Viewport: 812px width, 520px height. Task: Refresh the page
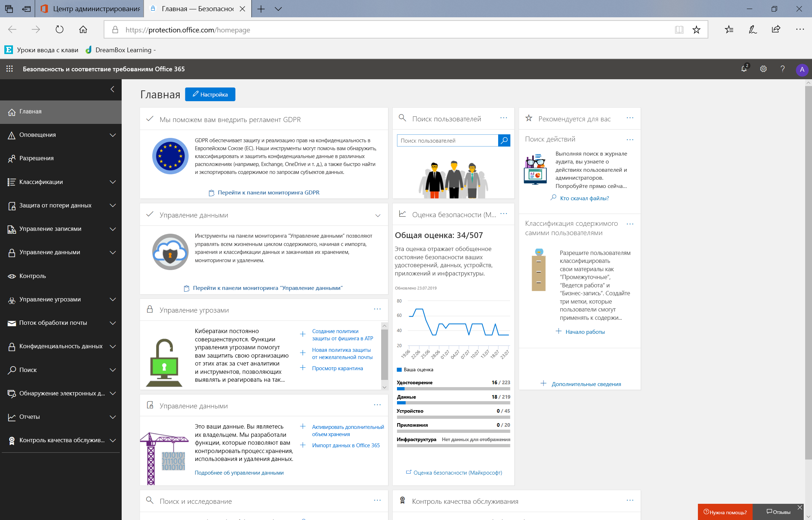point(59,30)
